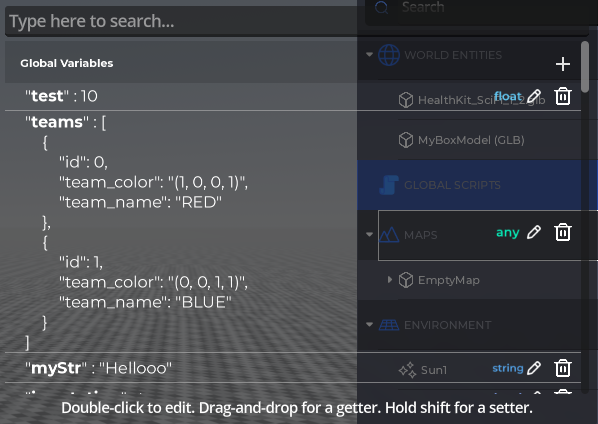This screenshot has height=424, width=598.
Task: Click the sparkle icon beside Sun1
Action: click(407, 370)
